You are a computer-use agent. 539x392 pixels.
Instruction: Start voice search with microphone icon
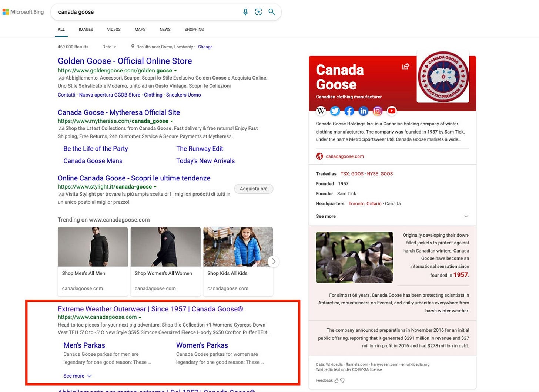245,12
